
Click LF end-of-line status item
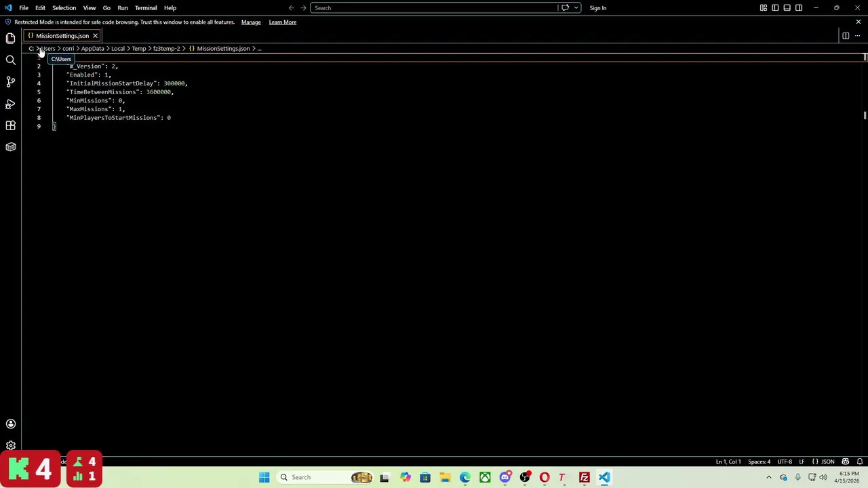pyautogui.click(x=802, y=462)
